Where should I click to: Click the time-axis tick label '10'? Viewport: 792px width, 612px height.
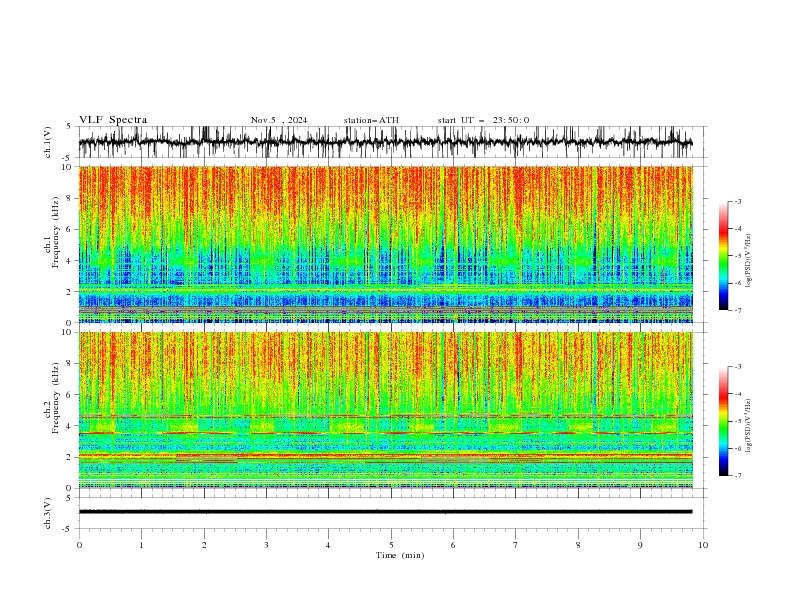[703, 545]
